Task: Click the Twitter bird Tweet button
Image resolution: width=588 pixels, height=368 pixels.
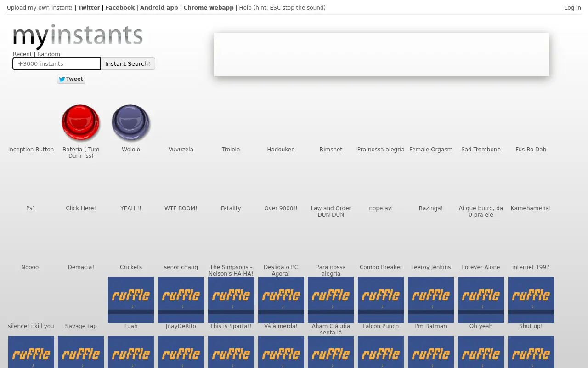Action: (x=71, y=79)
